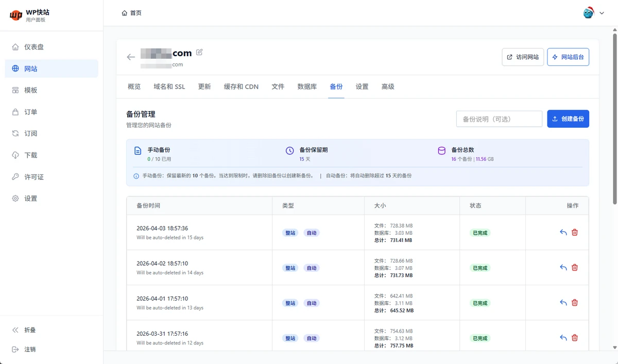Screen dimensions: 618x364
Task: Delete the 2026-04-02 backup via trash icon
Action: 575,267
